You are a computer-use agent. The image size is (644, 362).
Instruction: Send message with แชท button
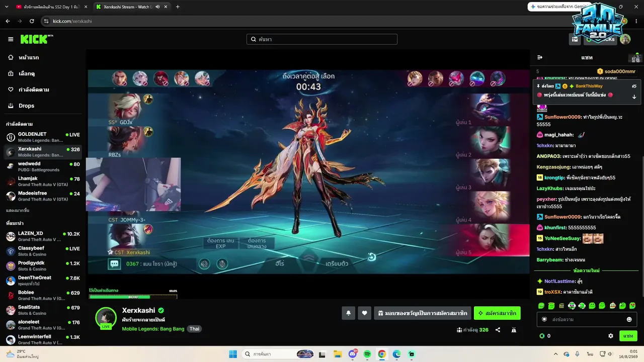pyautogui.click(x=628, y=336)
